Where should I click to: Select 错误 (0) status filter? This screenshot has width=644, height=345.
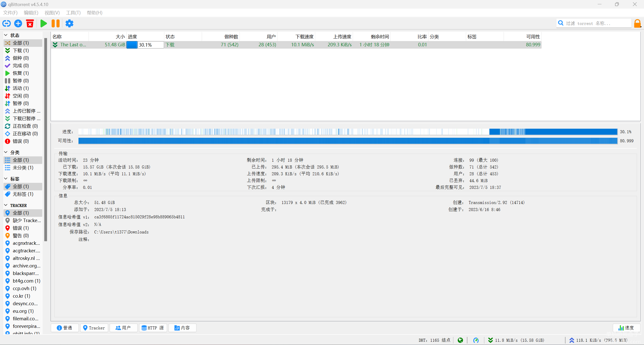23,141
